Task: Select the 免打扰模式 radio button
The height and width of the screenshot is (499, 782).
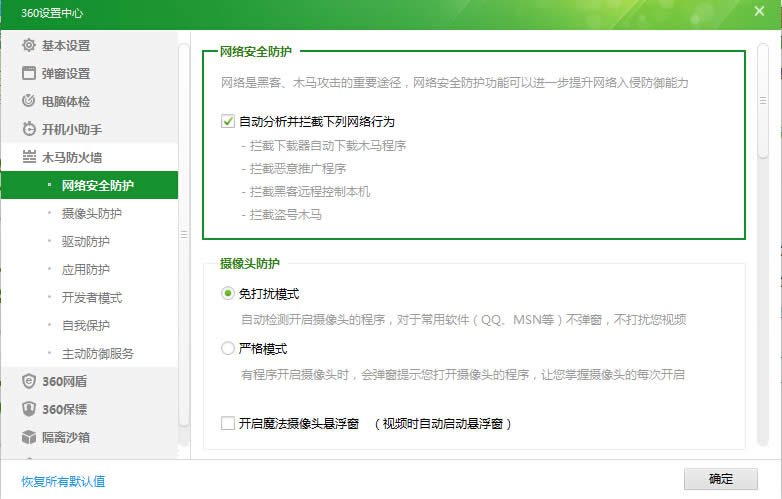Action: pyautogui.click(x=228, y=294)
